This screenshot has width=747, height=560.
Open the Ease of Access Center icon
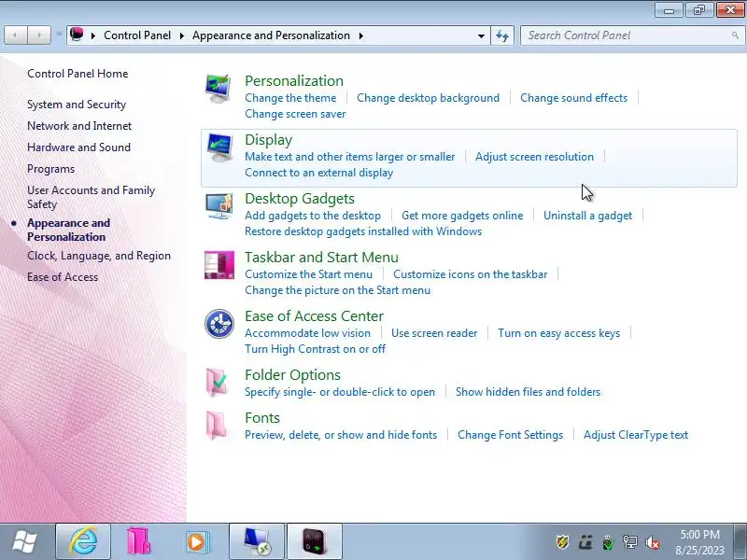219,324
